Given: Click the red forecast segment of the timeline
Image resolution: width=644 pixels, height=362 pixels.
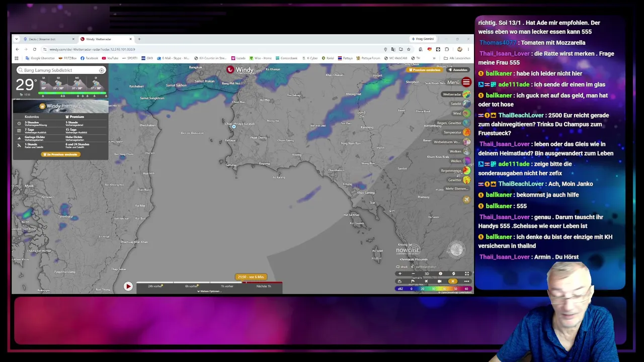Looking at the screenshot, I should pyautogui.click(x=263, y=283).
